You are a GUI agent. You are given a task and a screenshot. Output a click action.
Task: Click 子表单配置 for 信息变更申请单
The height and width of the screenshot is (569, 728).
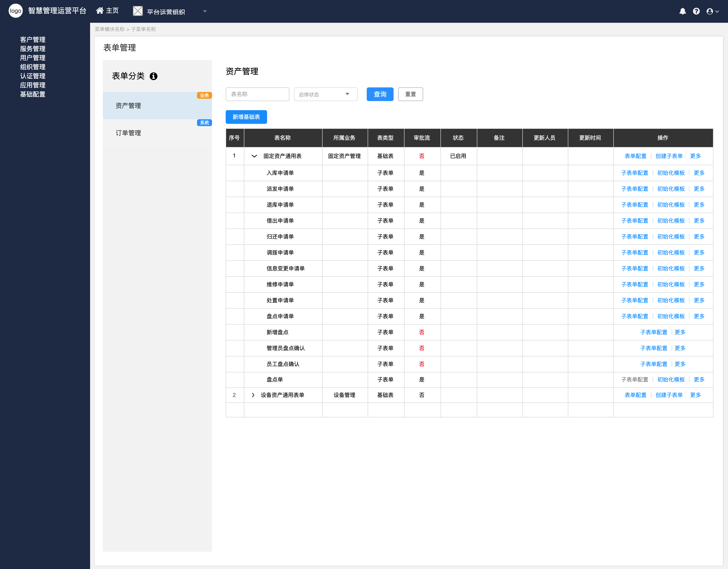point(635,269)
